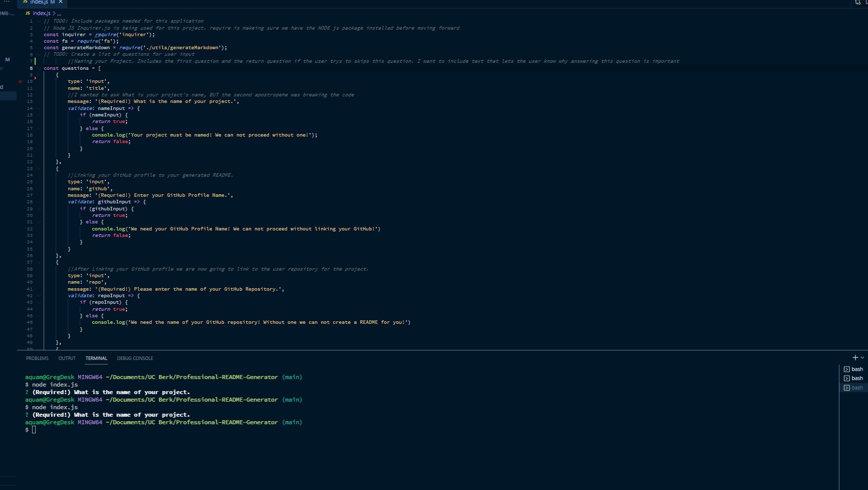
Task: Fold the first object at line 9
Action: 39,75
